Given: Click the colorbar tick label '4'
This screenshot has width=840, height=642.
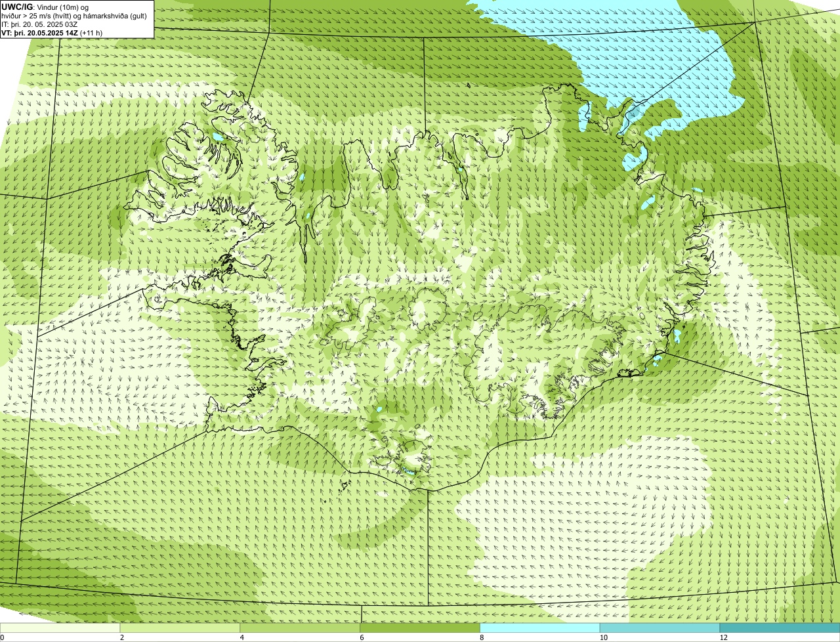Looking at the screenshot, I should pos(241,637).
